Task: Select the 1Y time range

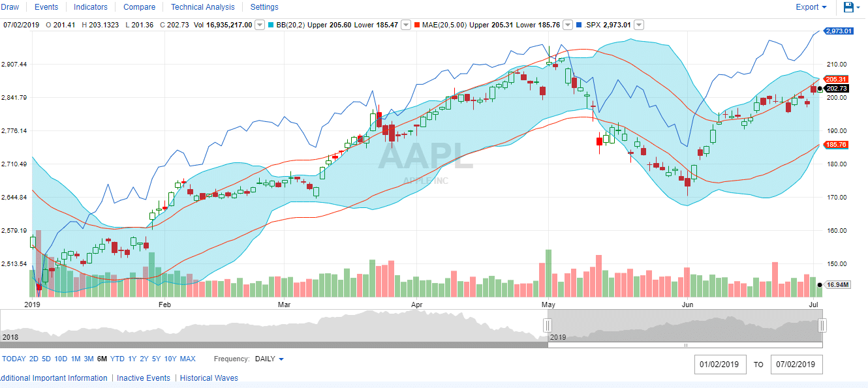Action: click(132, 359)
